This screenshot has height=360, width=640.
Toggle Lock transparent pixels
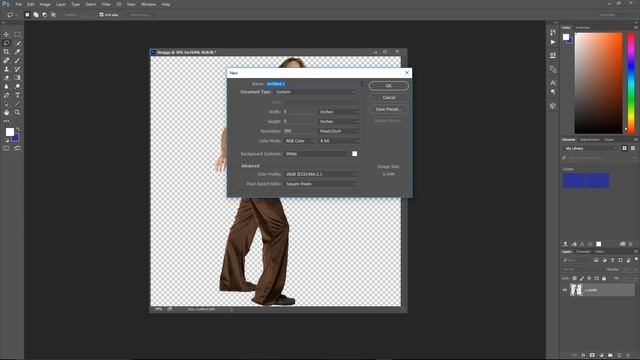[574, 278]
